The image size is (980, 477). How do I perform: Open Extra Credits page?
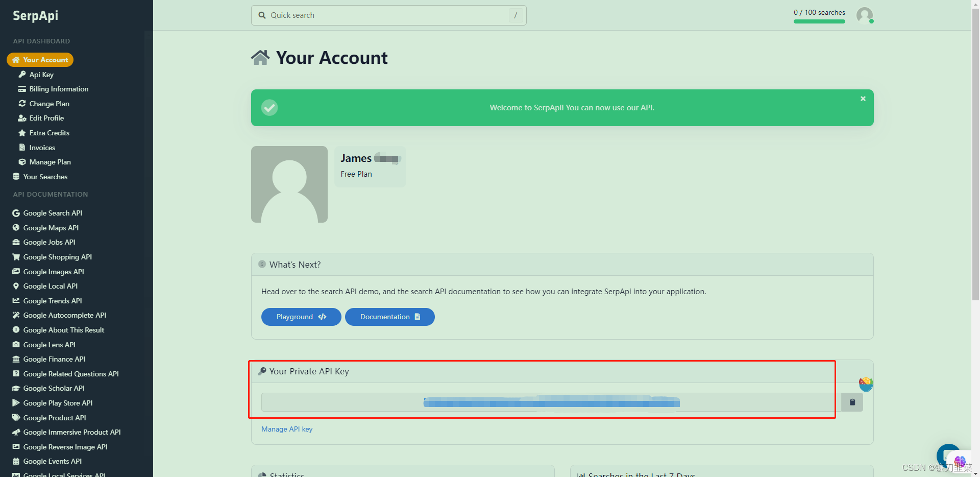click(x=44, y=133)
